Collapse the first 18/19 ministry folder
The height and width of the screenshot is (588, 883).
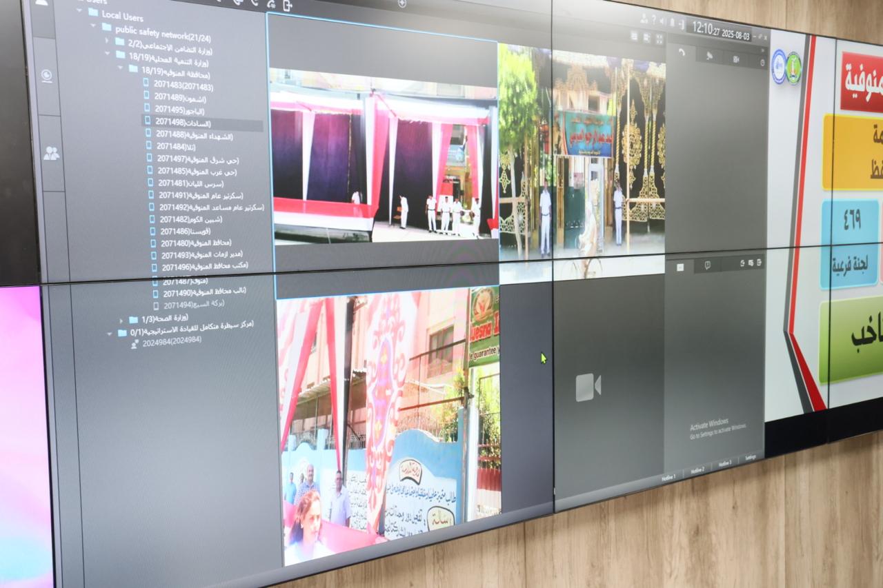[108, 54]
